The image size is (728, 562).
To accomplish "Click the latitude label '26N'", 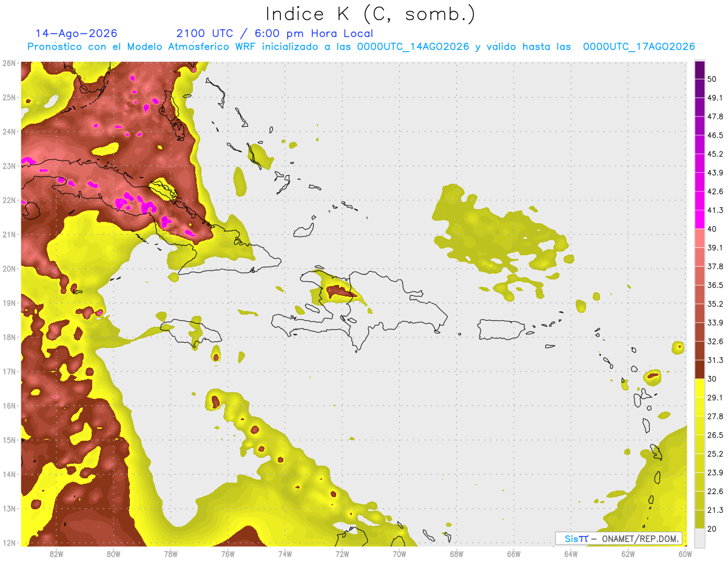I will pyautogui.click(x=9, y=63).
